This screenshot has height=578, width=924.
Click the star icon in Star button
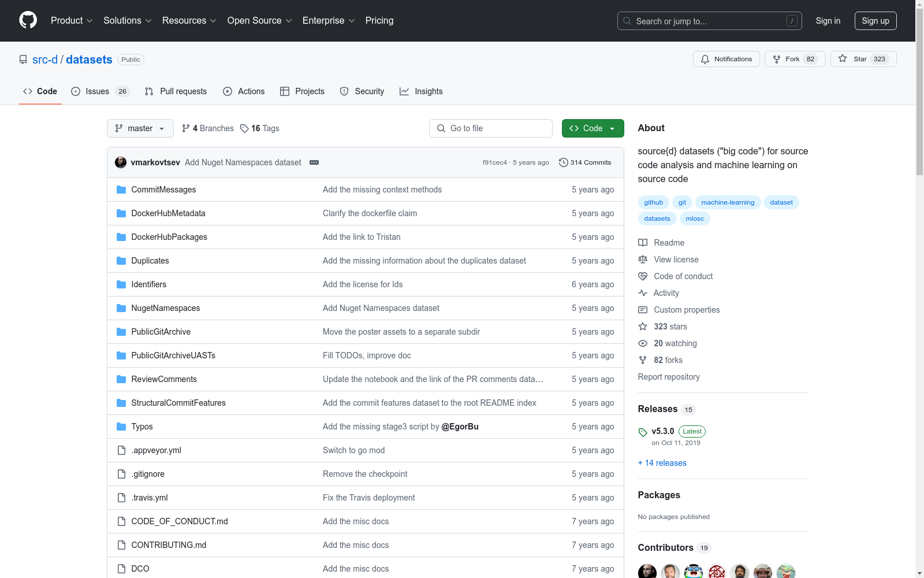[x=843, y=59]
